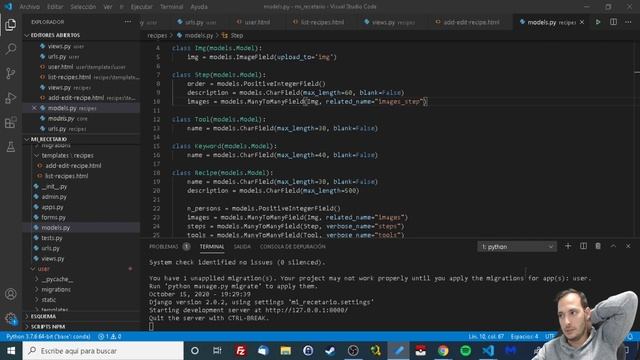Image resolution: width=640 pixels, height=360 pixels.
Task: Open Google Chrome from the taskbar
Action: pos(443,351)
